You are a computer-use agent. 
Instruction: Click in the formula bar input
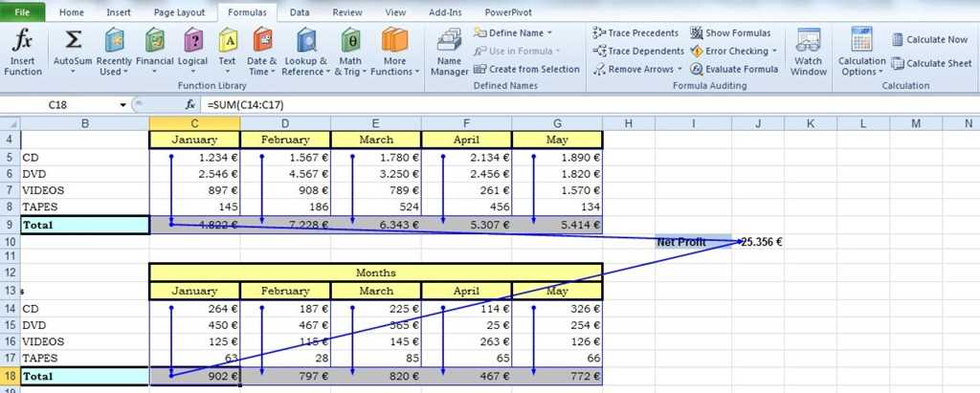pyautogui.click(x=588, y=105)
